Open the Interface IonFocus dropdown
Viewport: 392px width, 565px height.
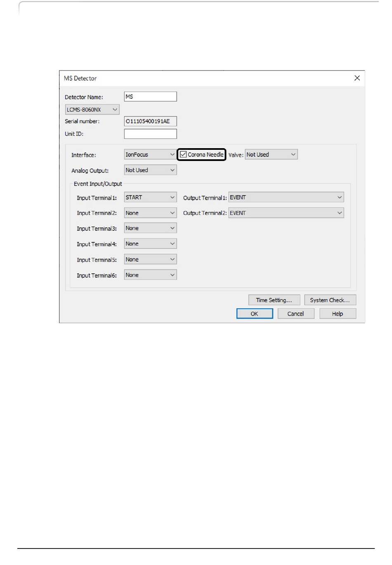151,155
